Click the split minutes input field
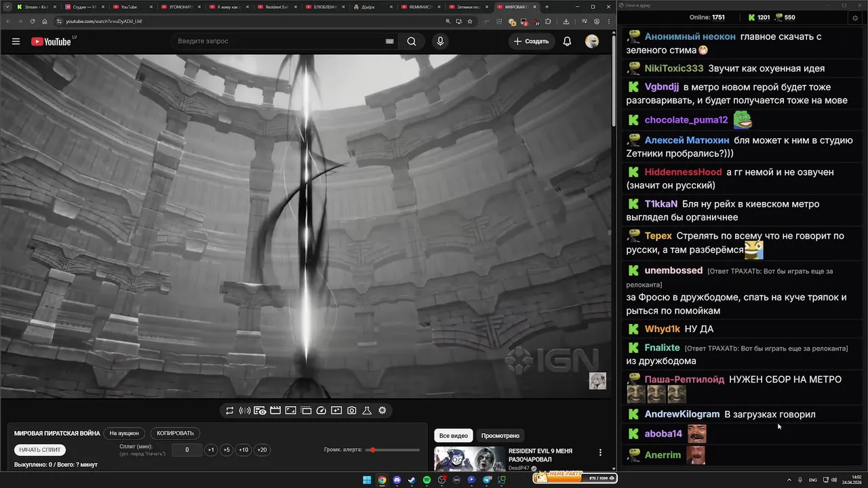The width and height of the screenshot is (868, 488). pyautogui.click(x=186, y=450)
